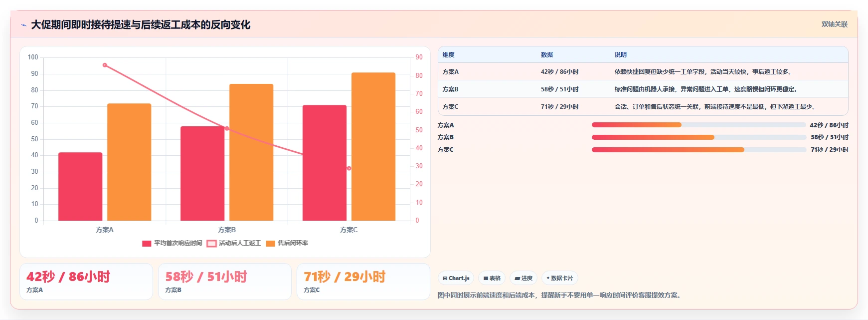
Task: Click the 方案A progress bar
Action: [x=698, y=125]
